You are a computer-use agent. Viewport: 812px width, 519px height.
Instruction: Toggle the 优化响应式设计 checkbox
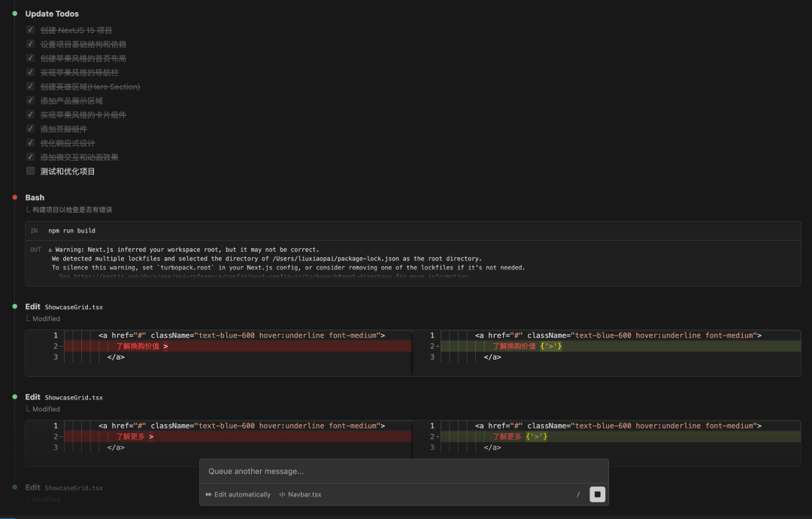point(31,142)
